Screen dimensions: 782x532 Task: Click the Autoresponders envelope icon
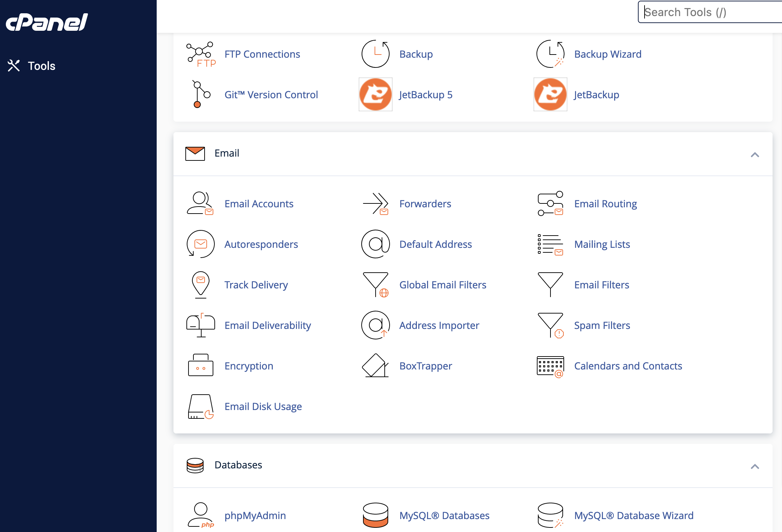click(x=201, y=244)
